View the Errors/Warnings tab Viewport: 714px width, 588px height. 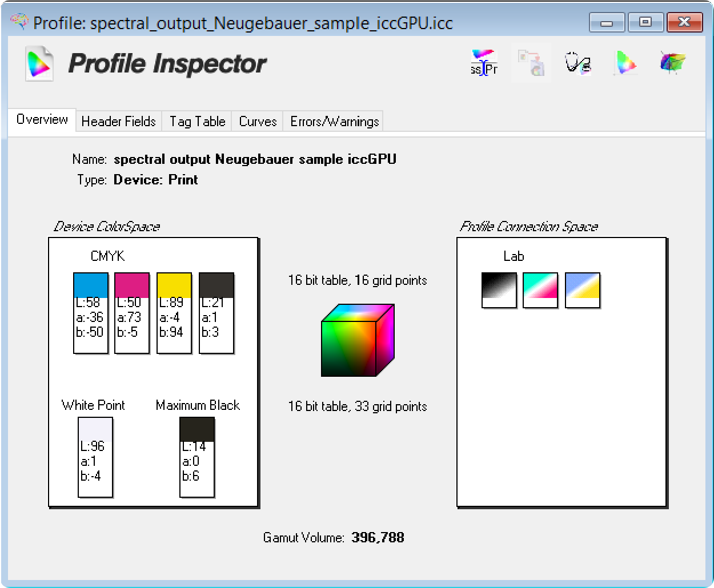(x=334, y=122)
